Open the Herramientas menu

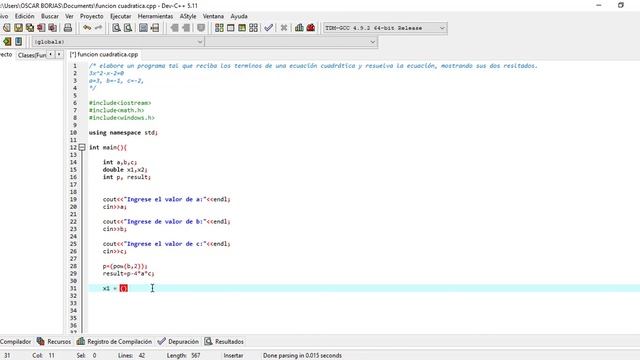155,16
